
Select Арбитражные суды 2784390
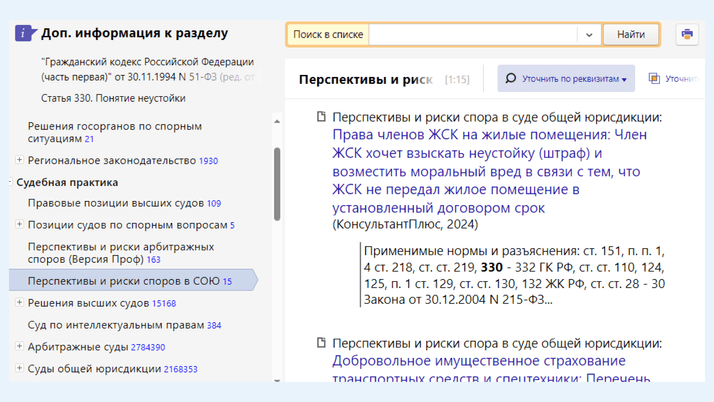(97, 347)
